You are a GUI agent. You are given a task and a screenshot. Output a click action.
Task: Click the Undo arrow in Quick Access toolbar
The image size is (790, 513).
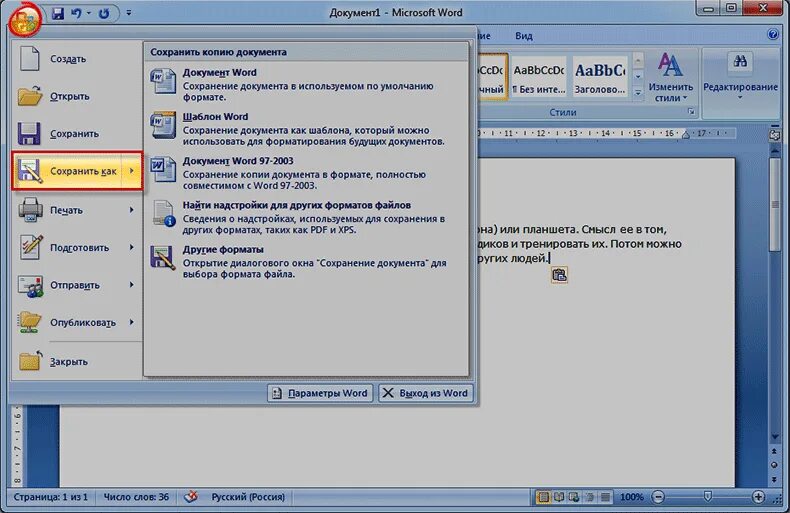pos(77,13)
